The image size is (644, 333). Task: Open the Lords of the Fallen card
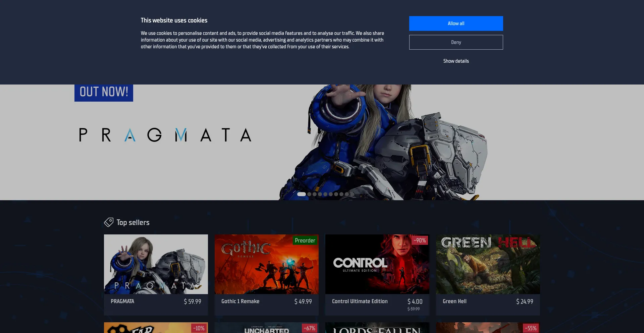[x=377, y=328]
